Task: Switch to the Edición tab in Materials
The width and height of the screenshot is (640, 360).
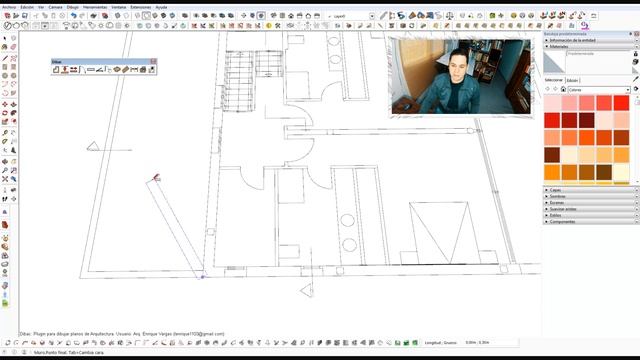Action: (572, 80)
